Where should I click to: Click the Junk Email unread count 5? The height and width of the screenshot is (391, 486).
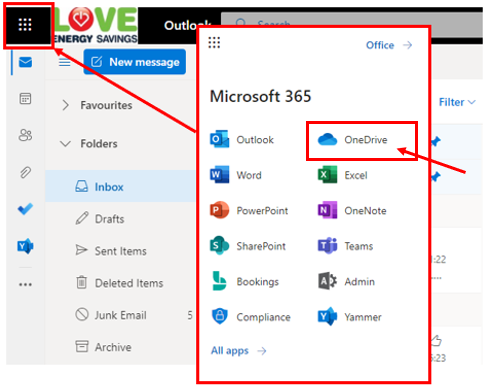pos(190,315)
